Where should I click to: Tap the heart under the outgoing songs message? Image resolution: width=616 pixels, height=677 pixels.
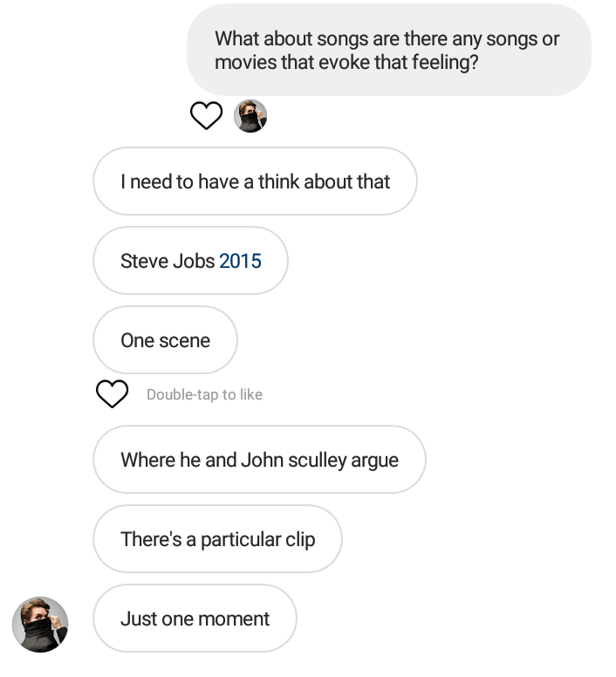tap(206, 115)
